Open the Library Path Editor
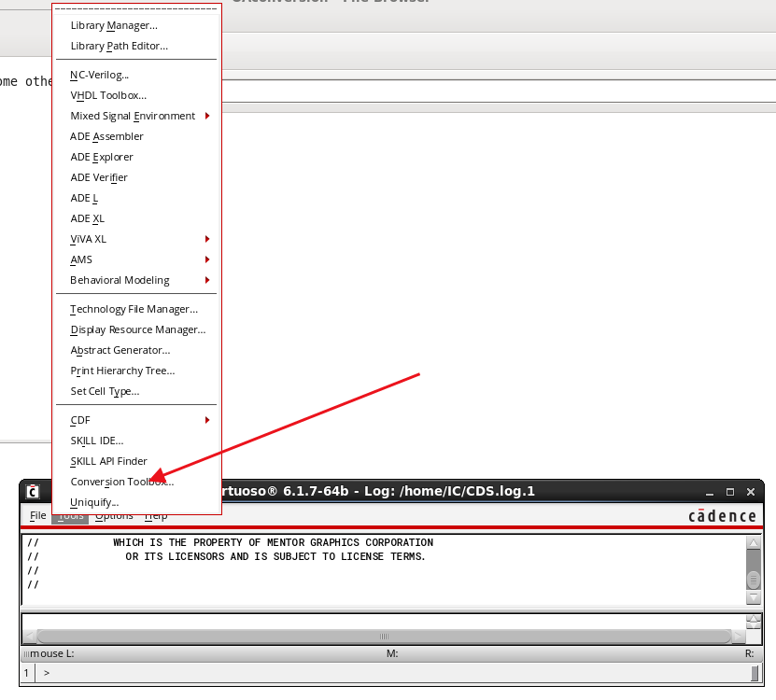This screenshot has height=700, width=776. 119,46
